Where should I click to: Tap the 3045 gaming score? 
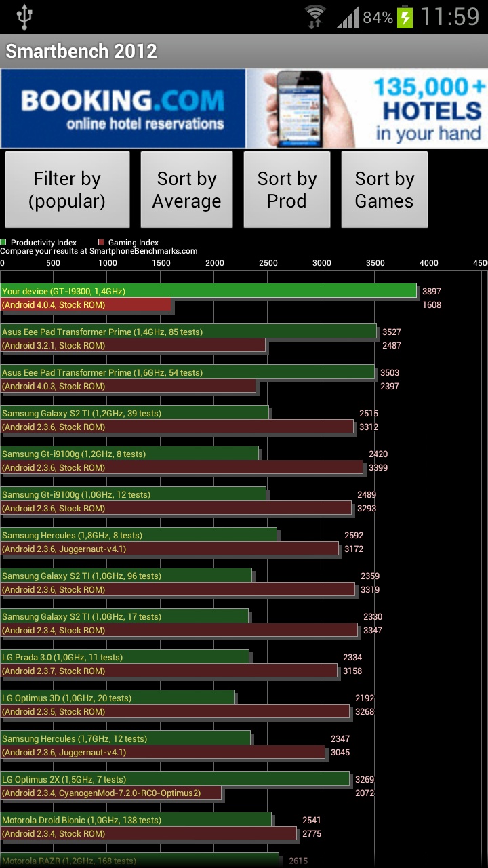coord(340,752)
